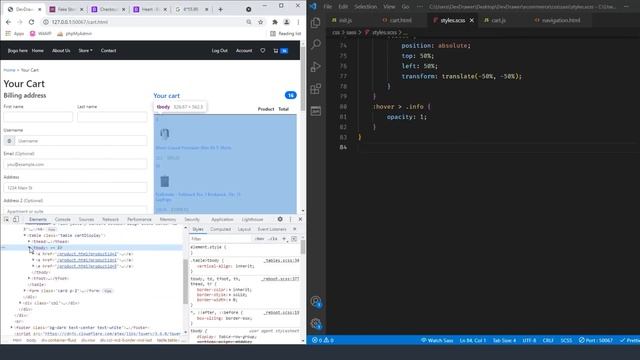Expand the form class card node
640x360 pixels.
[25, 291]
